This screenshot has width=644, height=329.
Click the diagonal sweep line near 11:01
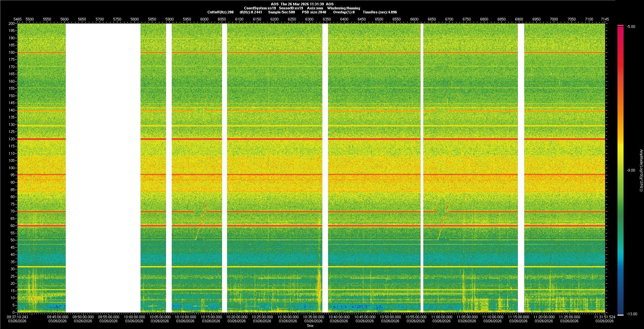click(x=443, y=220)
